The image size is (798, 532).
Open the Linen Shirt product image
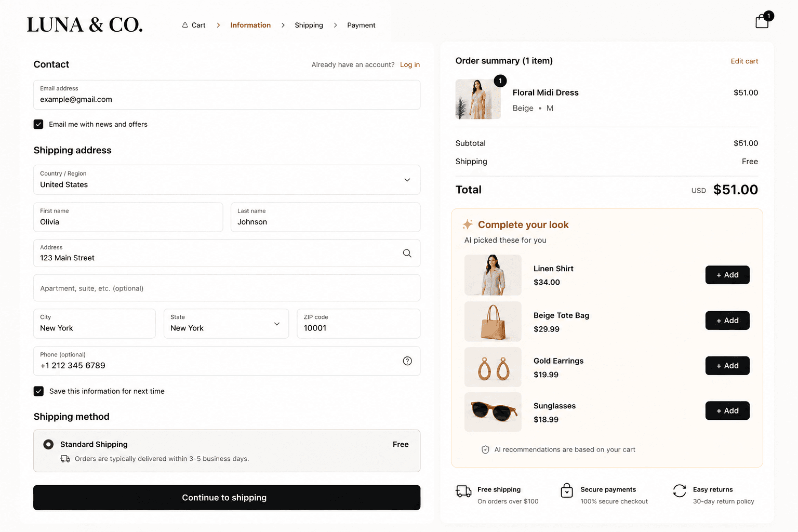tap(493, 275)
